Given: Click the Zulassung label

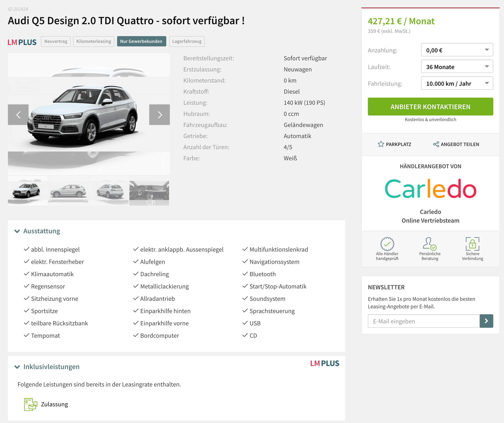Looking at the screenshot, I should coord(55,404).
